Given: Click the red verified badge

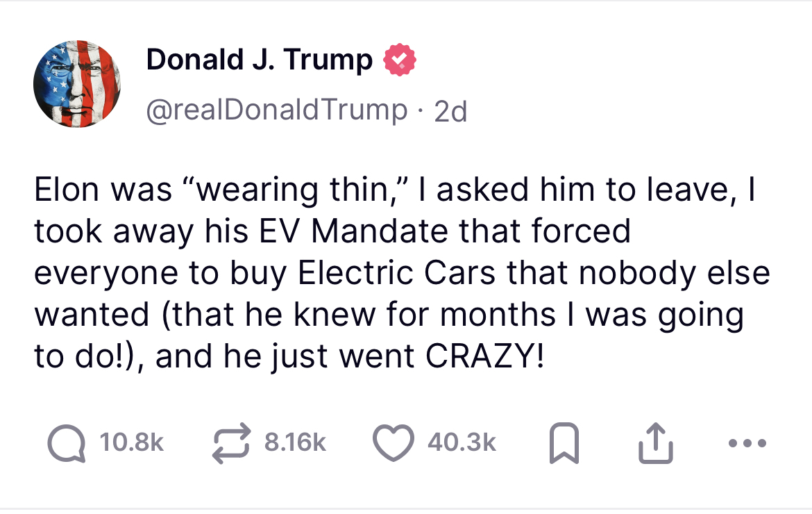Looking at the screenshot, I should pos(399,60).
